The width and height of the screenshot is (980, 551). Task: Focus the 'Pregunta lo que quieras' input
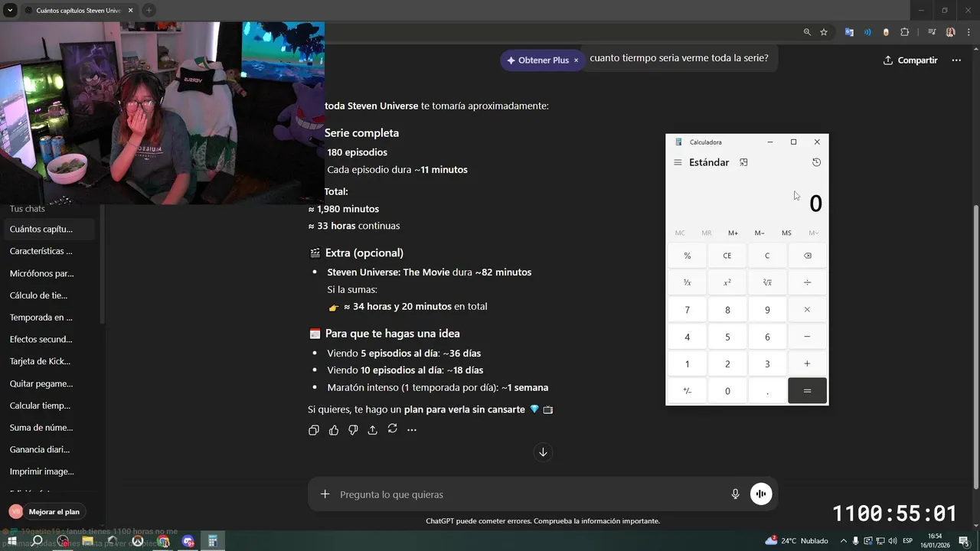528,494
